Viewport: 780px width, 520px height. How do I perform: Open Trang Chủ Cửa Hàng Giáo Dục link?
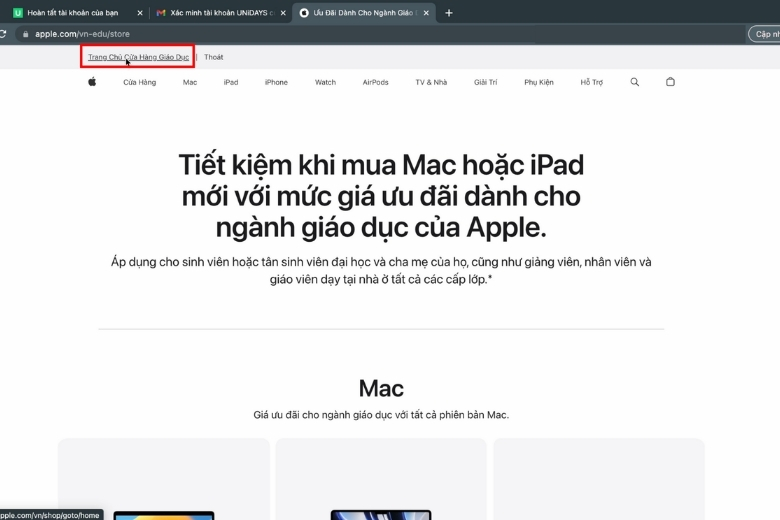[x=138, y=57]
